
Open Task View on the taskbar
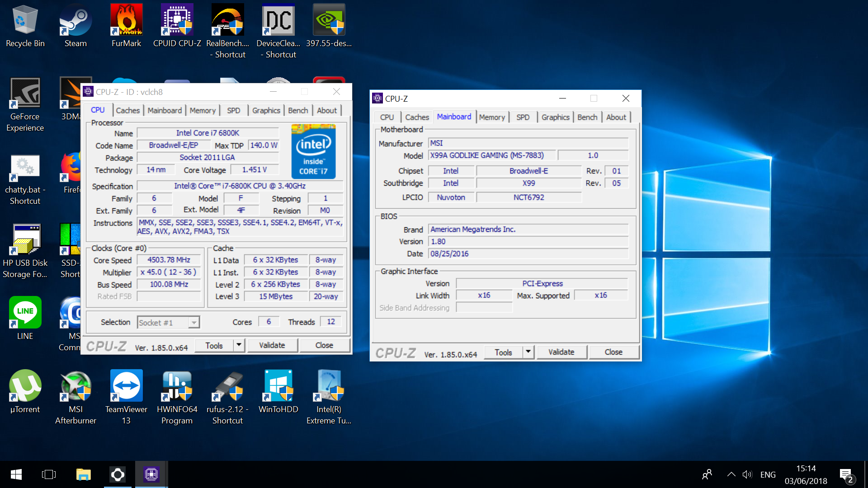pos(49,474)
